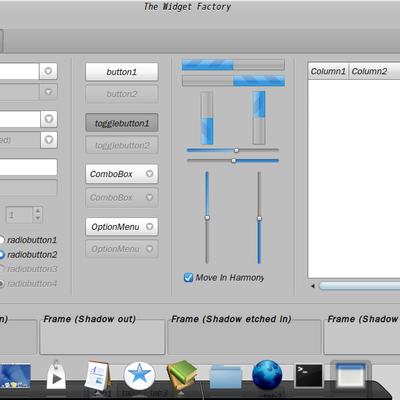Image resolution: width=400 pixels, height=400 pixels.
Task: Open the dropdown arrow next to '(ed)' field
Action: coord(49,140)
